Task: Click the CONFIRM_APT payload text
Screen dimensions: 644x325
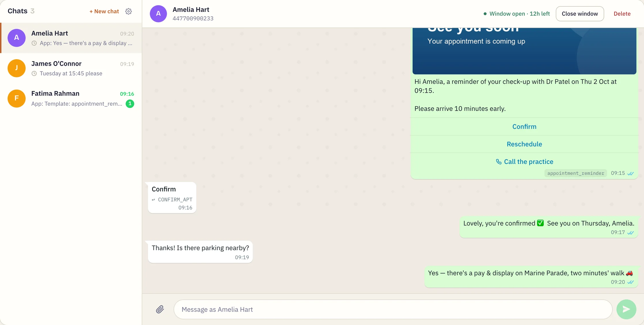Action: [x=175, y=200]
